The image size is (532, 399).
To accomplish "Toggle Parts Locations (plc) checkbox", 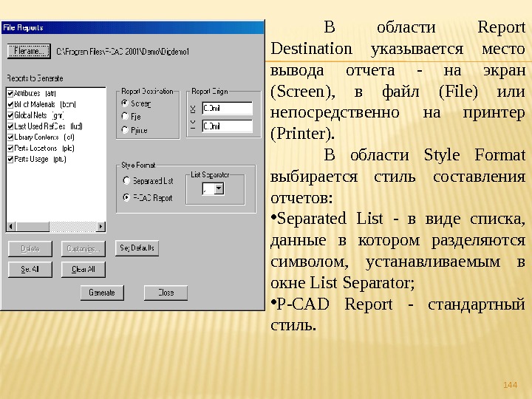I will tap(10, 148).
